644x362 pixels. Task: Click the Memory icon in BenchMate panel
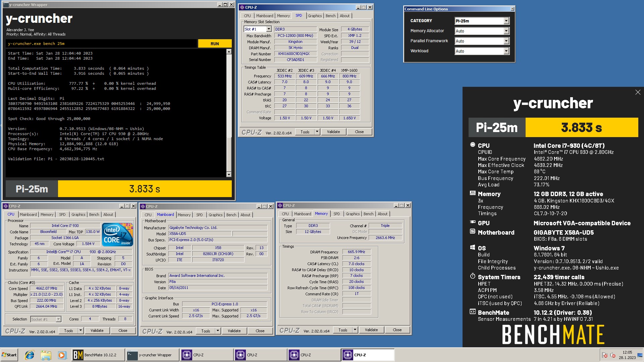(473, 193)
